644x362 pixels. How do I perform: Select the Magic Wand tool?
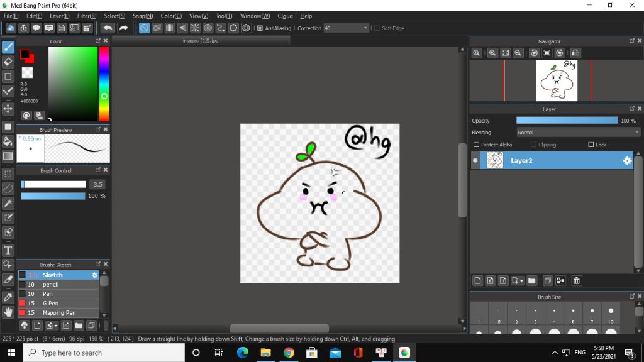click(8, 203)
